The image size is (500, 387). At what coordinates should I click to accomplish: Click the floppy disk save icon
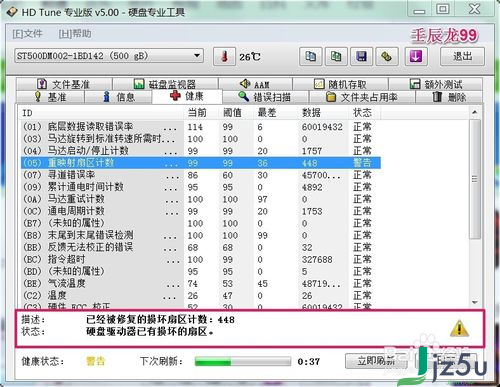361,56
